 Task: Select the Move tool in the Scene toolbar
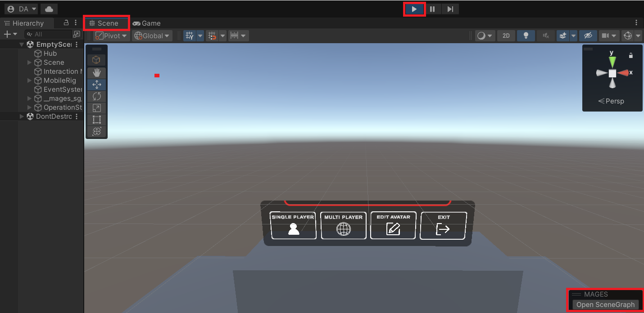96,84
